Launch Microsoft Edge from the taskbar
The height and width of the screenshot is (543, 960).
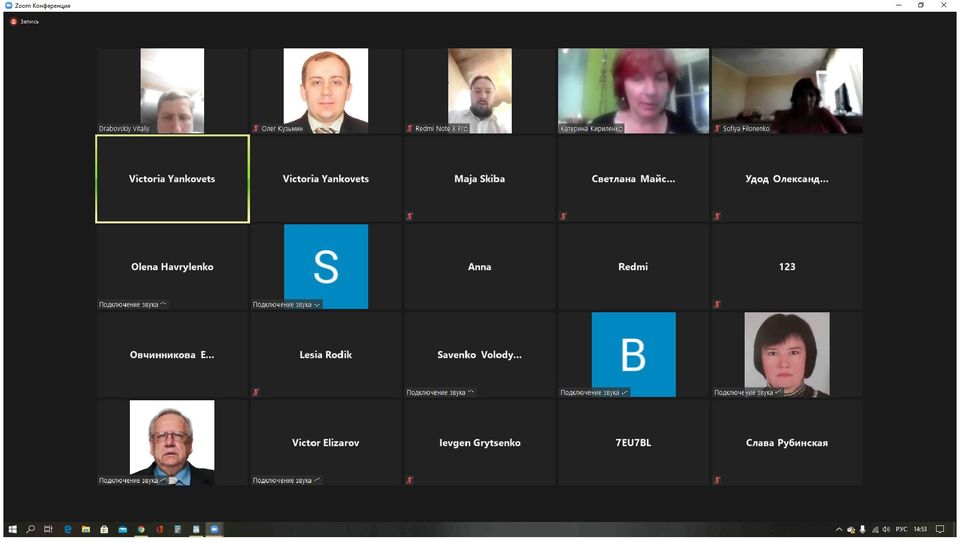pos(67,529)
